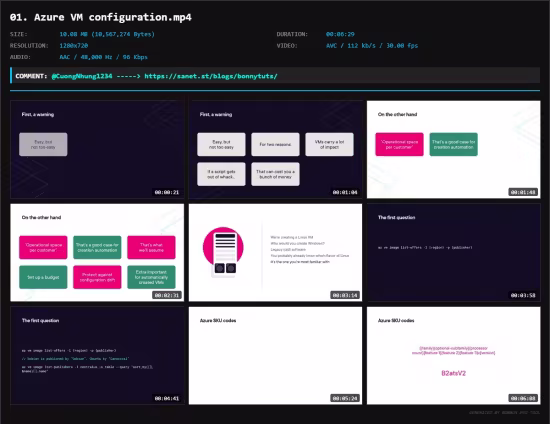Click the 'Set up a budget' green card

[43, 277]
